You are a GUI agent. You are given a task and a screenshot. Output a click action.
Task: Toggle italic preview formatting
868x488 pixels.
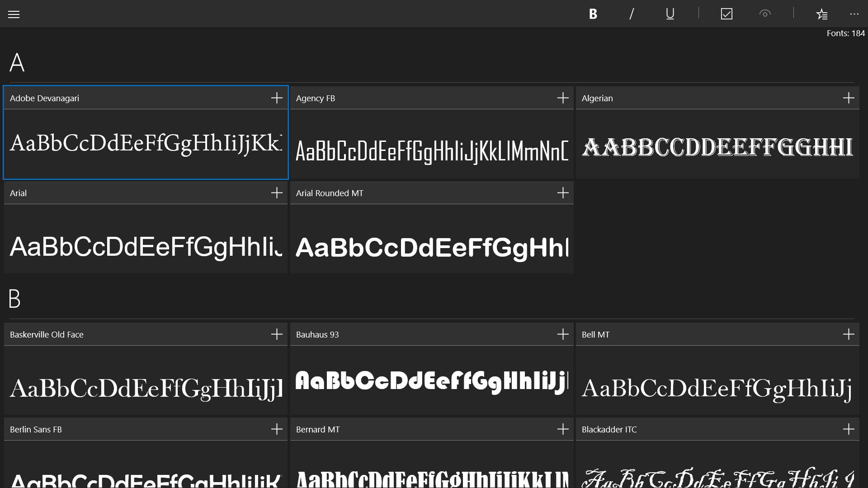pos(632,14)
